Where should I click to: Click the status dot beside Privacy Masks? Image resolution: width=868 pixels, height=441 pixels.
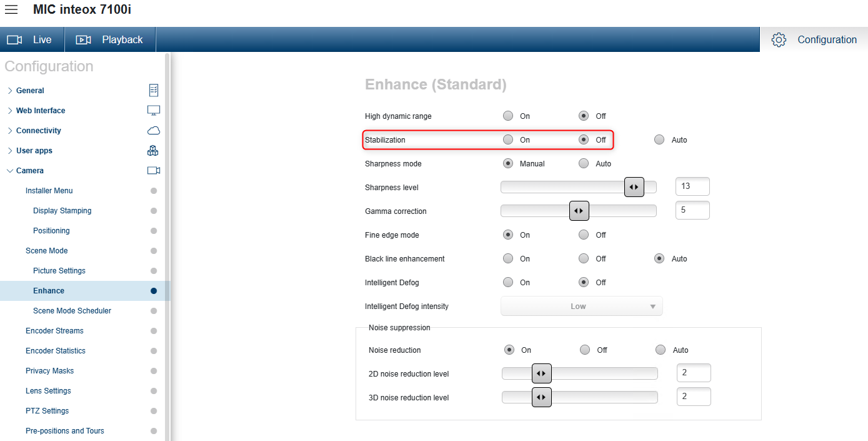(x=154, y=371)
